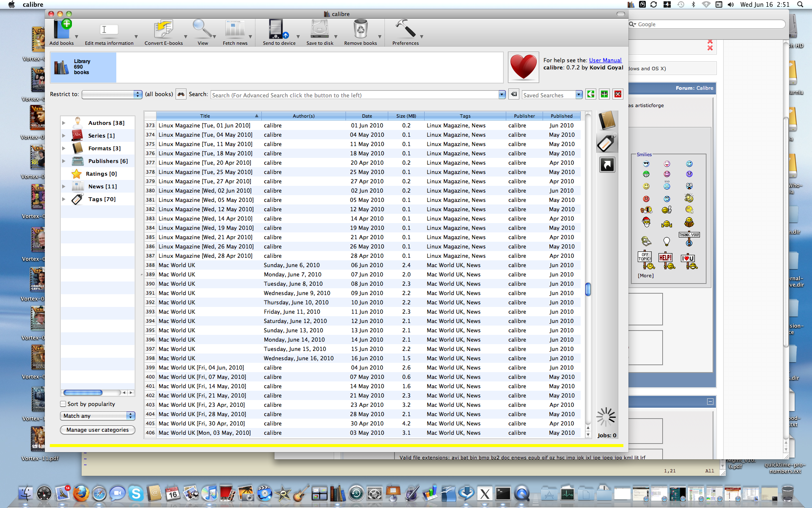
Task: Toggle the book cover browser icon
Action: pyautogui.click(x=607, y=121)
